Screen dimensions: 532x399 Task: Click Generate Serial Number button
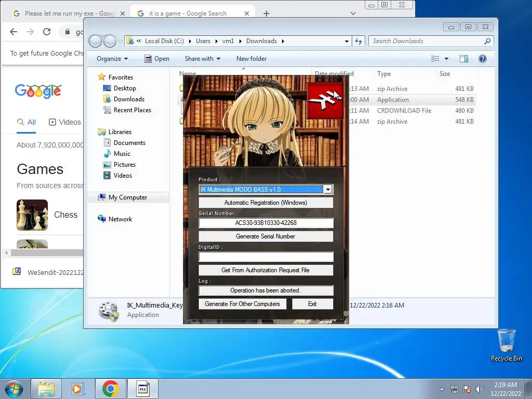tap(265, 236)
